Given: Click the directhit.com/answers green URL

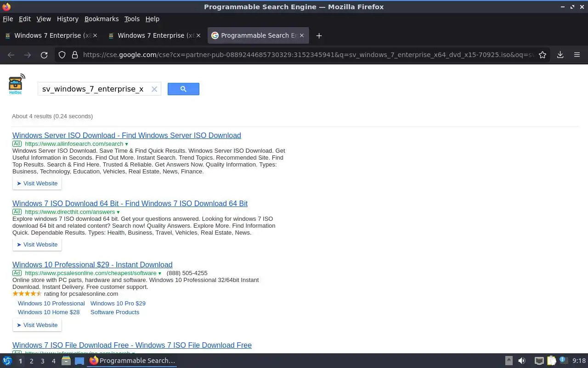Looking at the screenshot, I should 70,212.
